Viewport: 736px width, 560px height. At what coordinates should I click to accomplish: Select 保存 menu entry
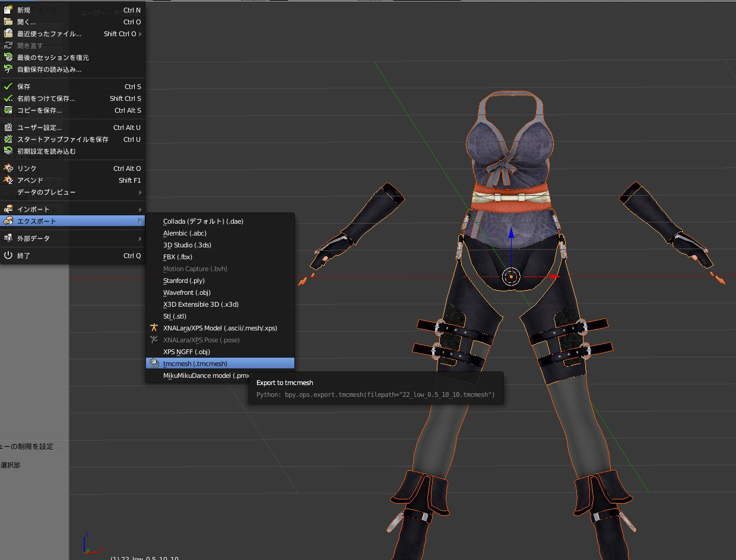click(72, 87)
